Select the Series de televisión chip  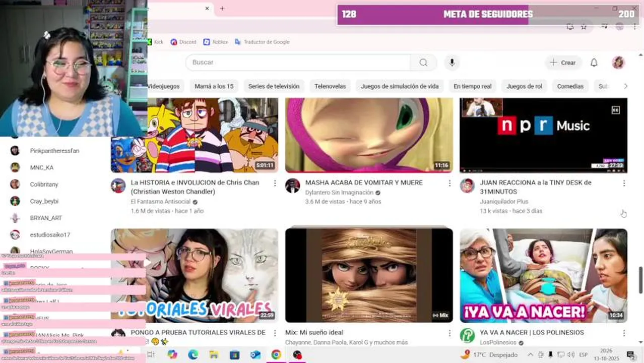[x=274, y=86]
